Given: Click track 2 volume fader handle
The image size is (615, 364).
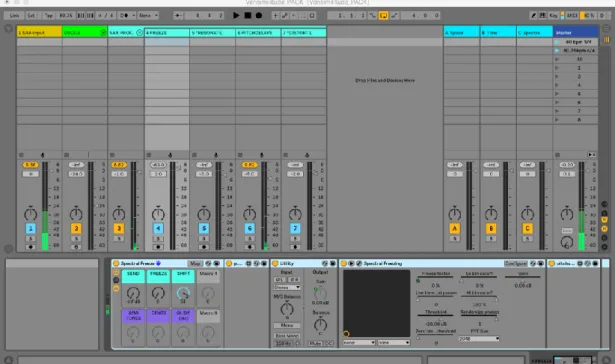Looking at the screenshot, I should coord(96,206).
